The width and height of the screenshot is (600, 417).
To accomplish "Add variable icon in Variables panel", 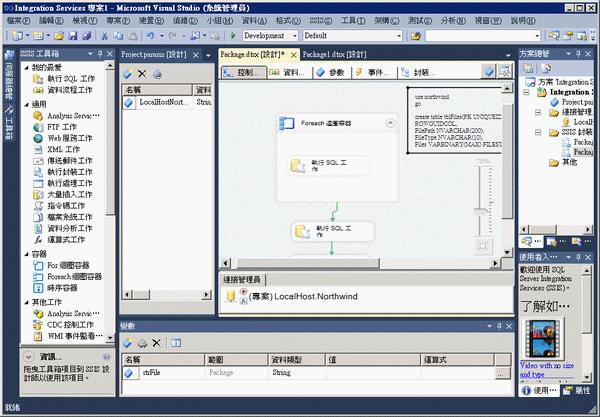I will point(127,343).
